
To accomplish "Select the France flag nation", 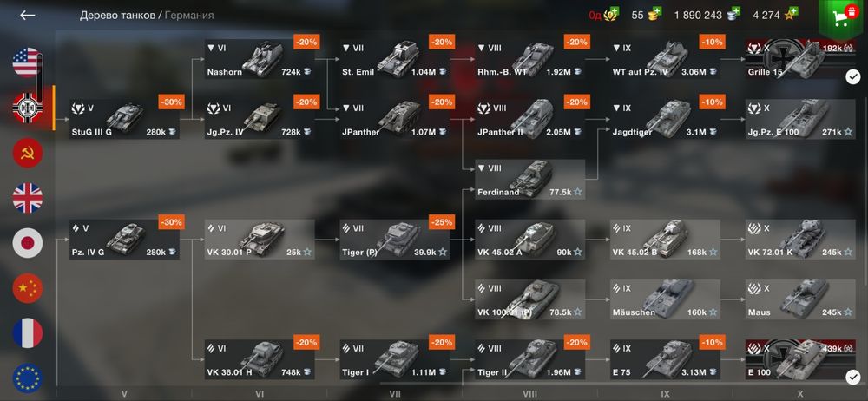I will point(27,333).
